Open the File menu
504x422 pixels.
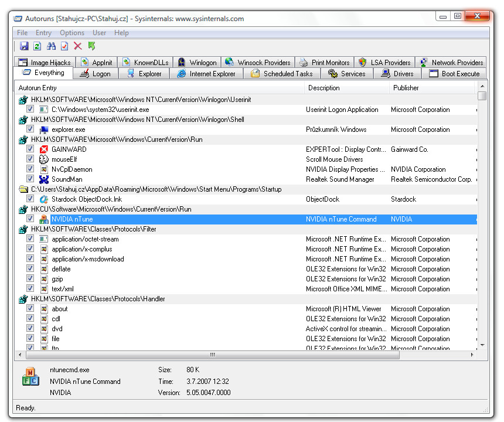[x=22, y=33]
